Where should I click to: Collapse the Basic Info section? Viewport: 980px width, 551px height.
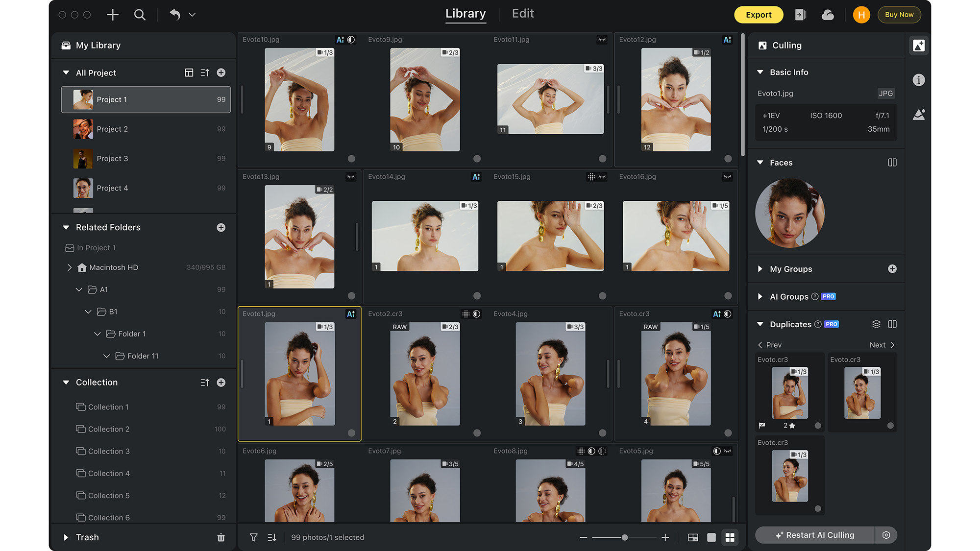tap(760, 72)
